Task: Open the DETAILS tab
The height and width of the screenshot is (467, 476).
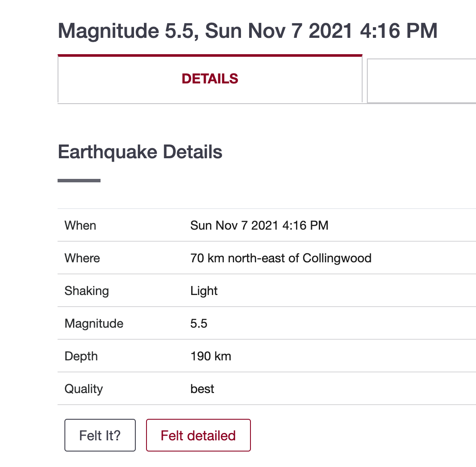Action: [x=210, y=79]
